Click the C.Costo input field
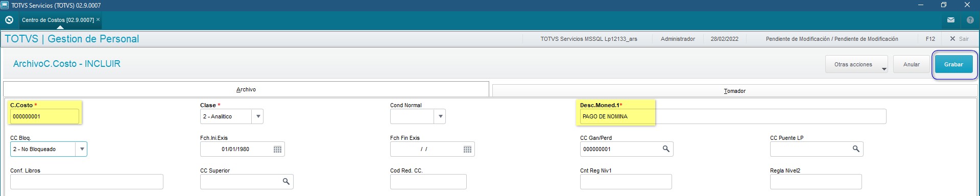 [44, 116]
